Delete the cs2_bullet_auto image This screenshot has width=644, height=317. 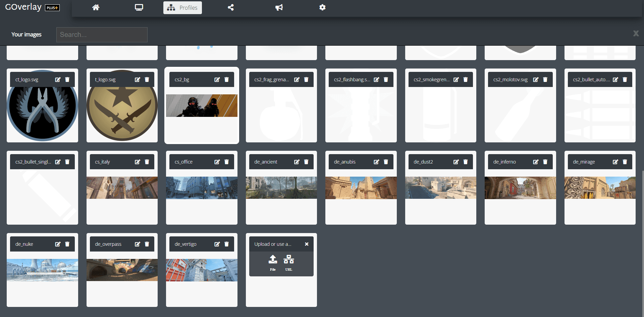625,80
